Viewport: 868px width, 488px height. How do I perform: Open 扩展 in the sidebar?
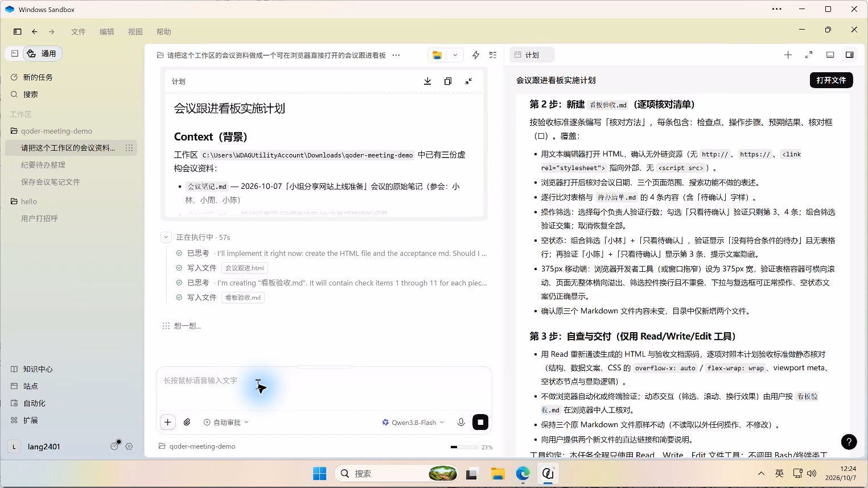coord(30,420)
